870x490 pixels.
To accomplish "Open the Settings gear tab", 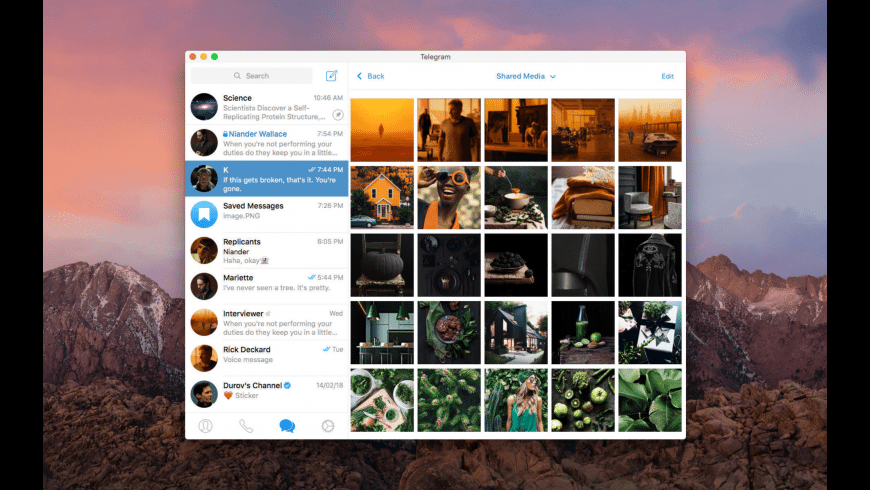I will (328, 426).
